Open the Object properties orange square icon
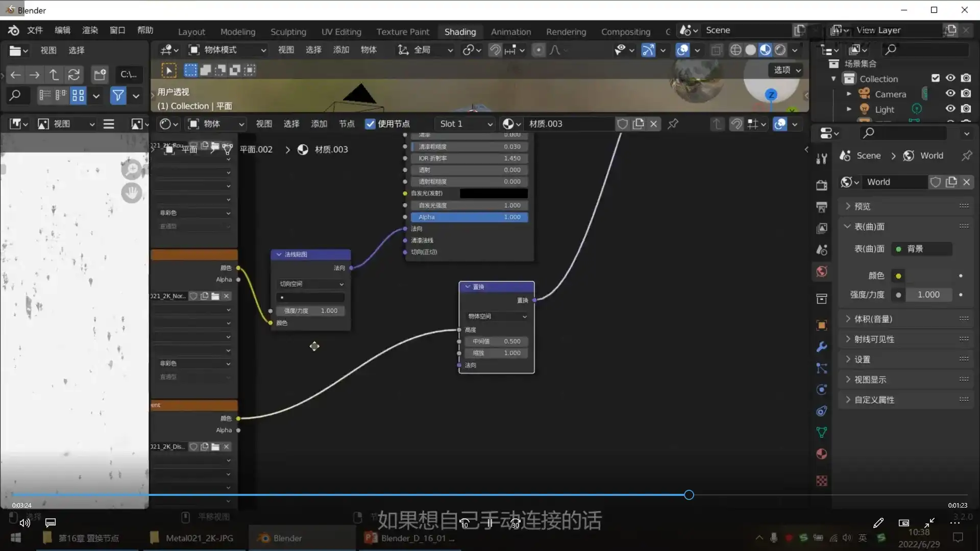Image resolution: width=980 pixels, height=551 pixels. (x=821, y=325)
